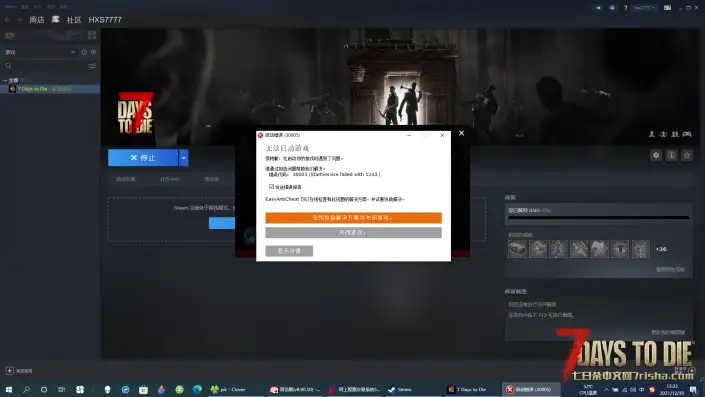The width and height of the screenshot is (705, 397).
Task: Click the library 主页 home link
Action: click(10, 35)
